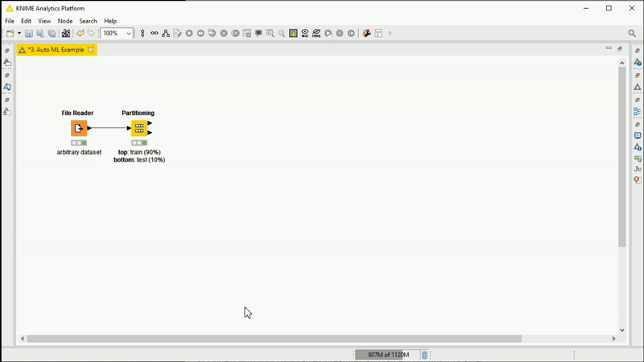
Task: Click the colorful workflow coach icon
Action: click(367, 33)
